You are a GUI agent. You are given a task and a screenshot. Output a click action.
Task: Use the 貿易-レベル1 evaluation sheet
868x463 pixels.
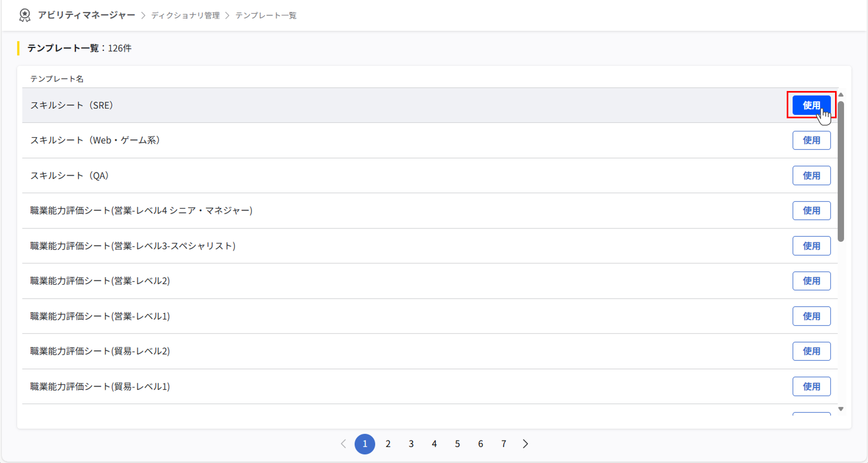(811, 386)
